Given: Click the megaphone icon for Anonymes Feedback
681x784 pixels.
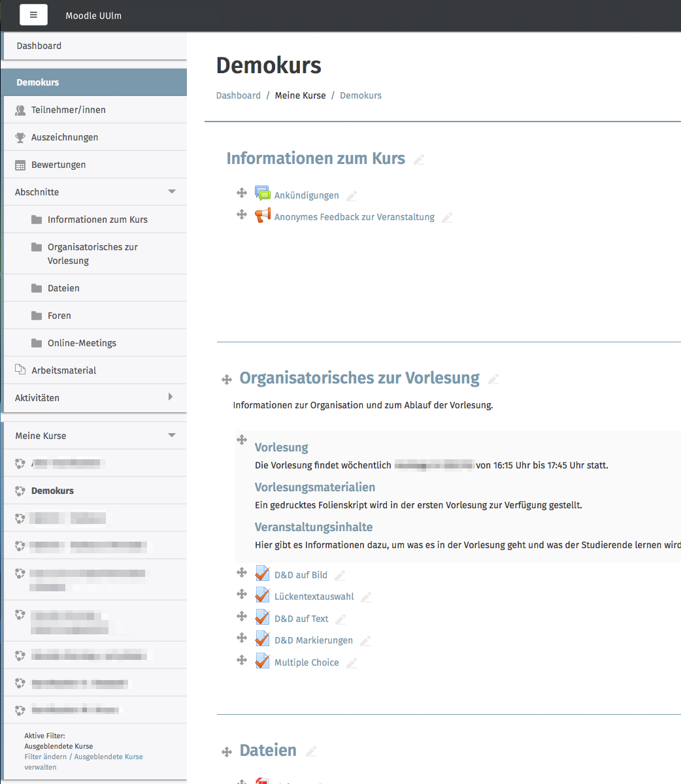Looking at the screenshot, I should pos(262,215).
